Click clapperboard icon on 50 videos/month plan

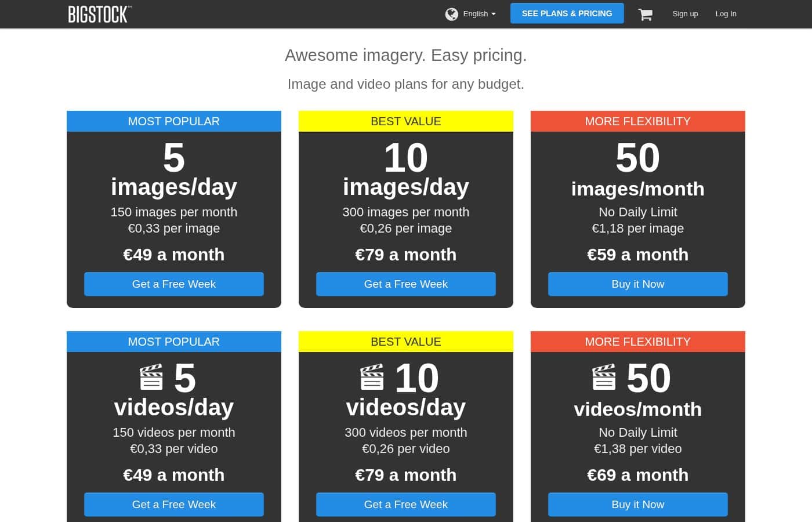(x=604, y=377)
